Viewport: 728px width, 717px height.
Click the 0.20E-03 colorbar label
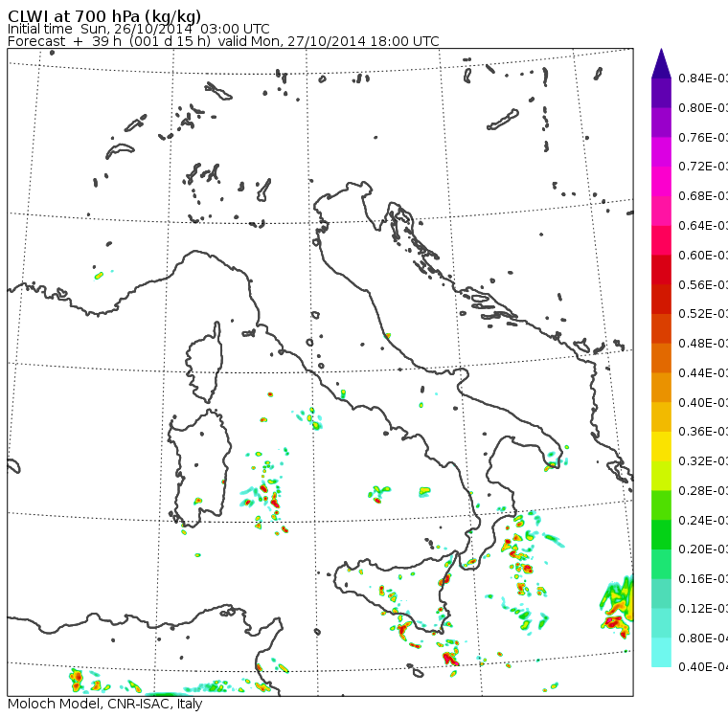(x=703, y=549)
